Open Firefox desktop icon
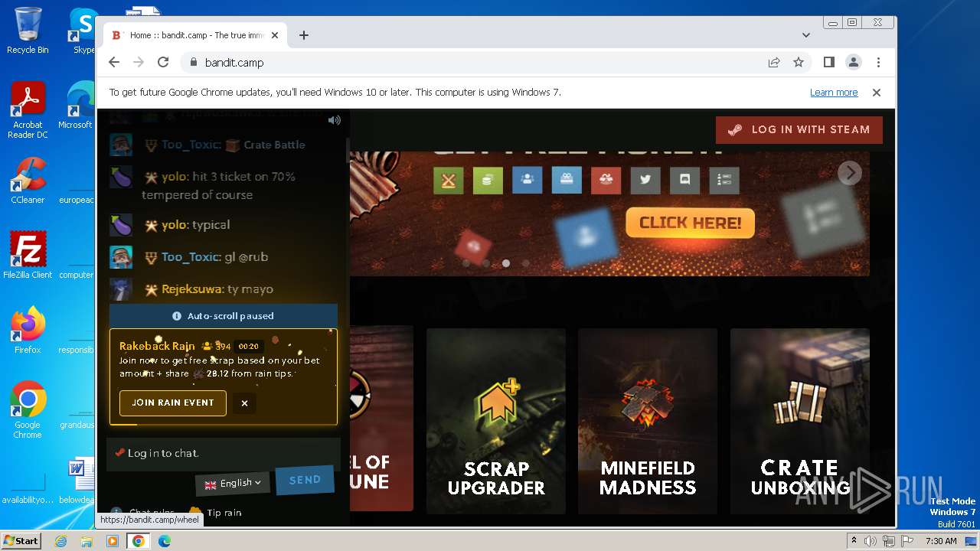 [x=28, y=331]
